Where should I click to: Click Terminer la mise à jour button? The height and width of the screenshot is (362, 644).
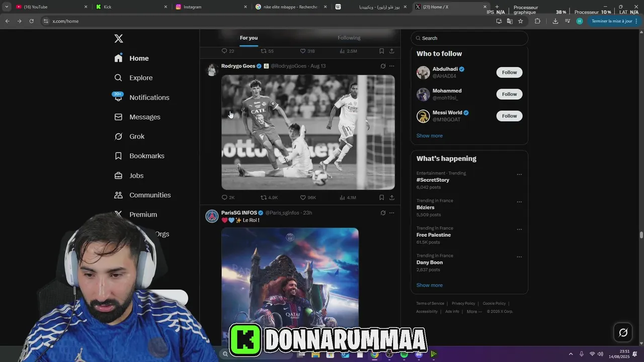(614, 21)
